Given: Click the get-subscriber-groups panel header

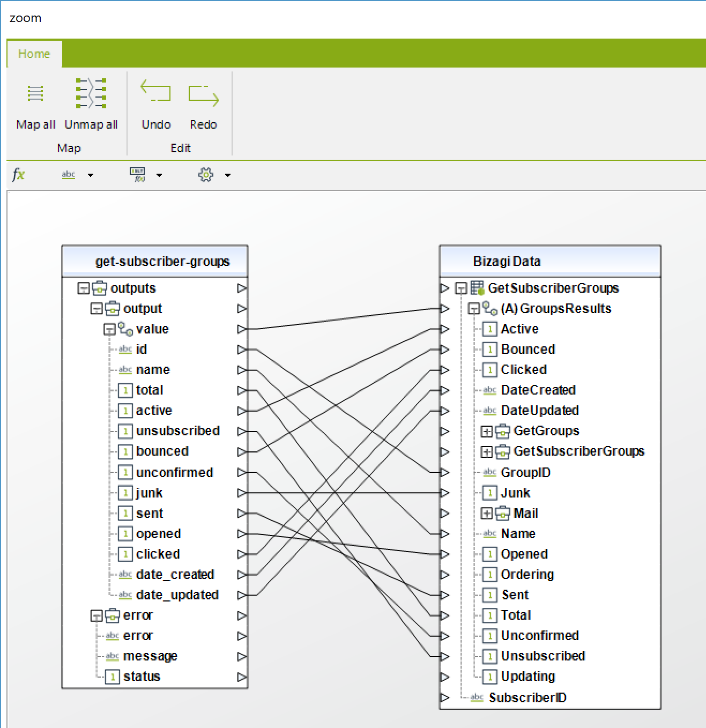Looking at the screenshot, I should click(155, 262).
